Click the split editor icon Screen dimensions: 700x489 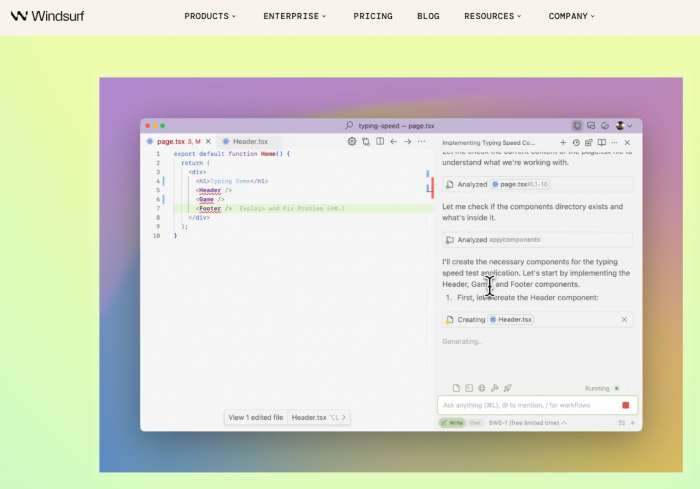[380, 142]
